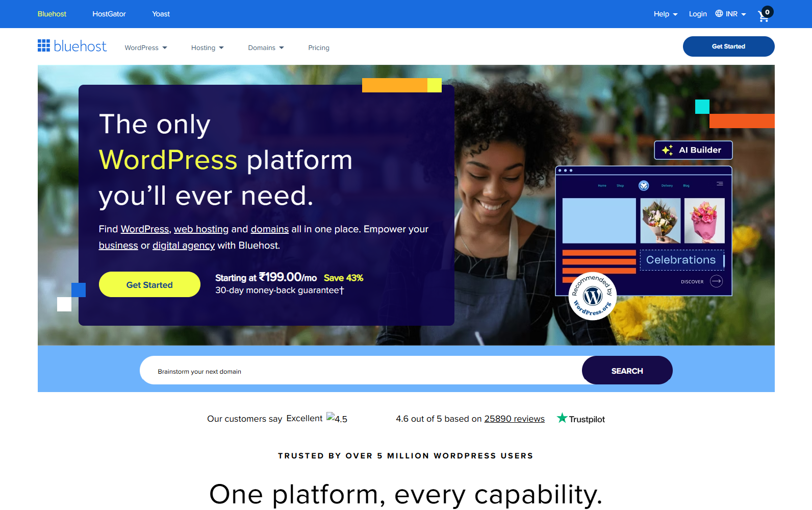
Task: Click the Recommended by WordPress.org badge
Action: coord(593,296)
